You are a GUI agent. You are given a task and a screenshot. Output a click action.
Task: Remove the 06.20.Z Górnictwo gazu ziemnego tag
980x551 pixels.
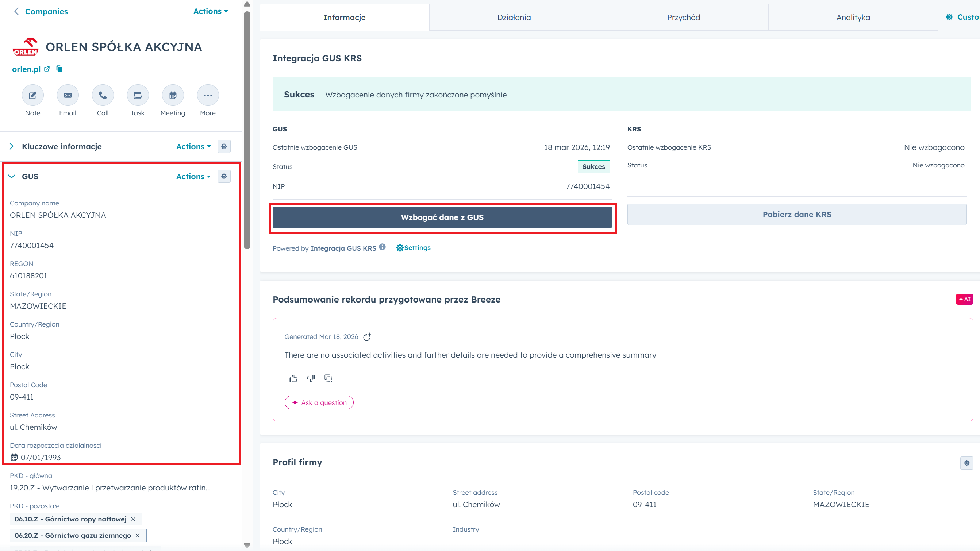138,535
